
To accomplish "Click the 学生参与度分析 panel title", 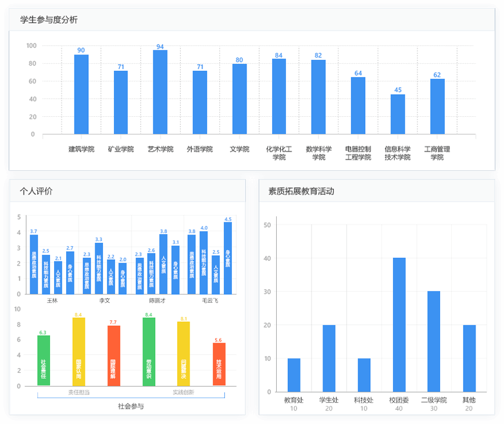I will tap(49, 20).
